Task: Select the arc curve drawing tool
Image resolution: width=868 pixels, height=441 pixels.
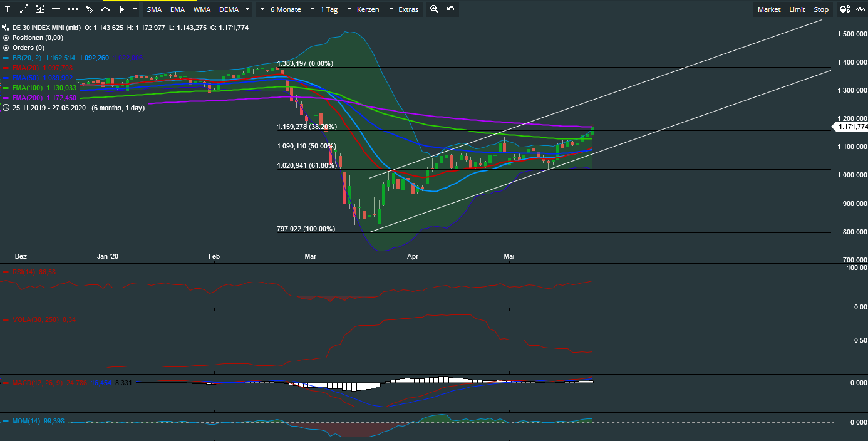Action: click(x=105, y=9)
